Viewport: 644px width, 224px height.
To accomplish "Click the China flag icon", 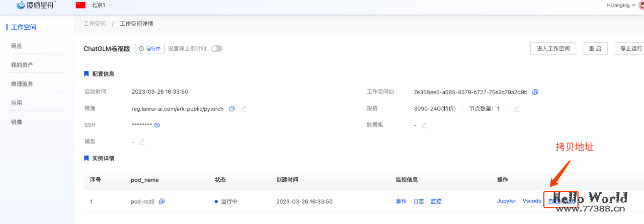I will [x=80, y=5].
